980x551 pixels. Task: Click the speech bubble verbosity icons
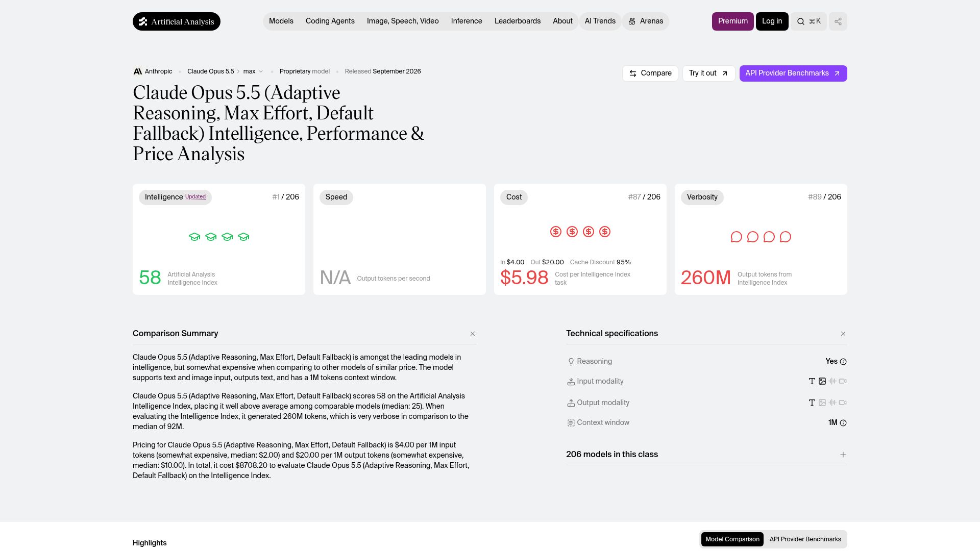point(761,237)
